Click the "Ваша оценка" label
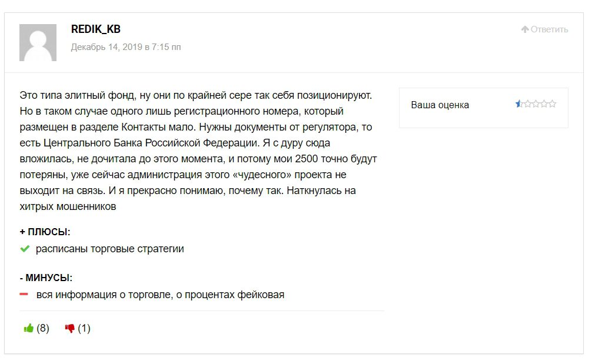Image resolution: width=592 pixels, height=364 pixels. pos(440,105)
